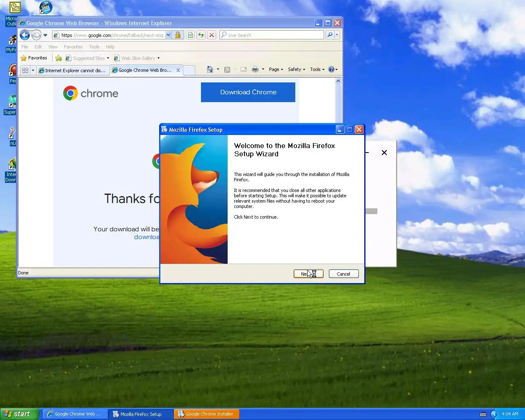525x420 pixels.
Task: Click the Quick Tabs grid icon
Action: [x=25, y=70]
